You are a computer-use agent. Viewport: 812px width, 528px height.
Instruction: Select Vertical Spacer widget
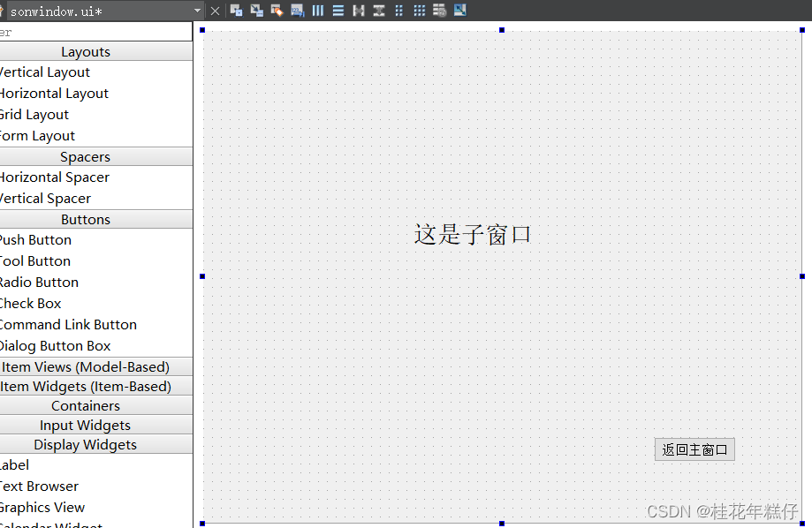pyautogui.click(x=95, y=199)
